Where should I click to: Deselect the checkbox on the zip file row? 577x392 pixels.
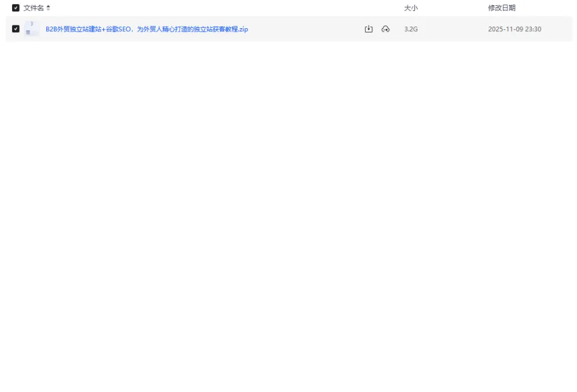point(16,28)
